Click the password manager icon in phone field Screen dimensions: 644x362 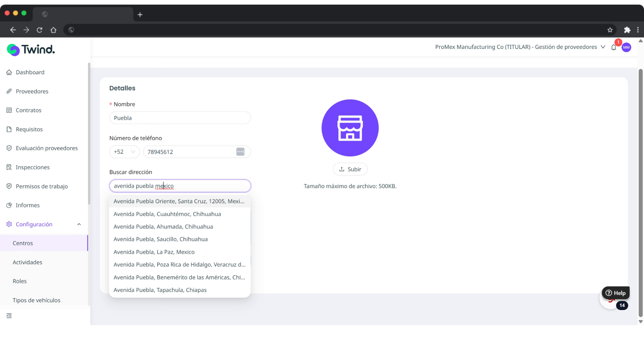tap(240, 152)
